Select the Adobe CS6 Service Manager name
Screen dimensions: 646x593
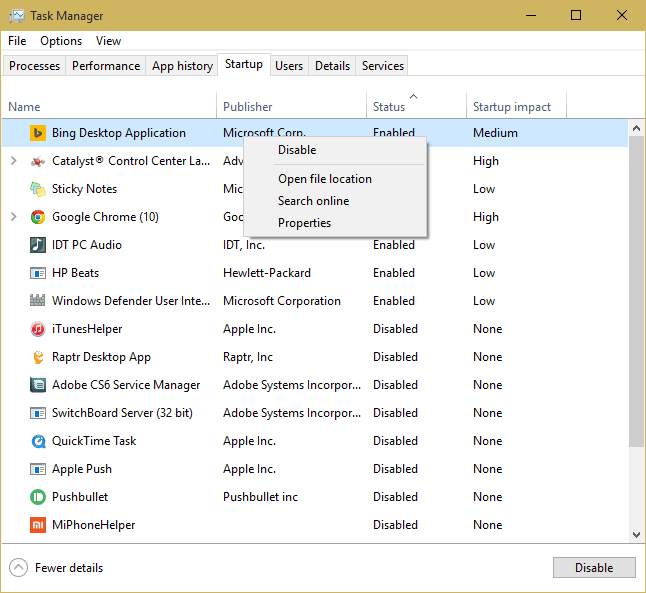coord(126,385)
